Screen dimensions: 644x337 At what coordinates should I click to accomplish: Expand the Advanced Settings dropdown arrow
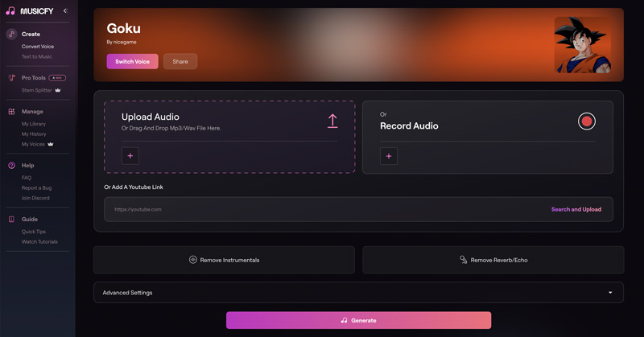[x=610, y=292]
